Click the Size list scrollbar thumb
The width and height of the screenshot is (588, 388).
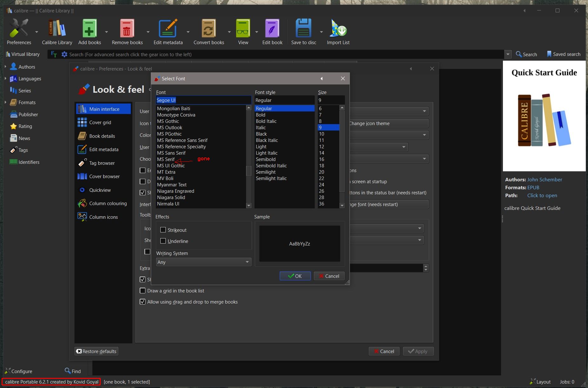tap(342, 151)
